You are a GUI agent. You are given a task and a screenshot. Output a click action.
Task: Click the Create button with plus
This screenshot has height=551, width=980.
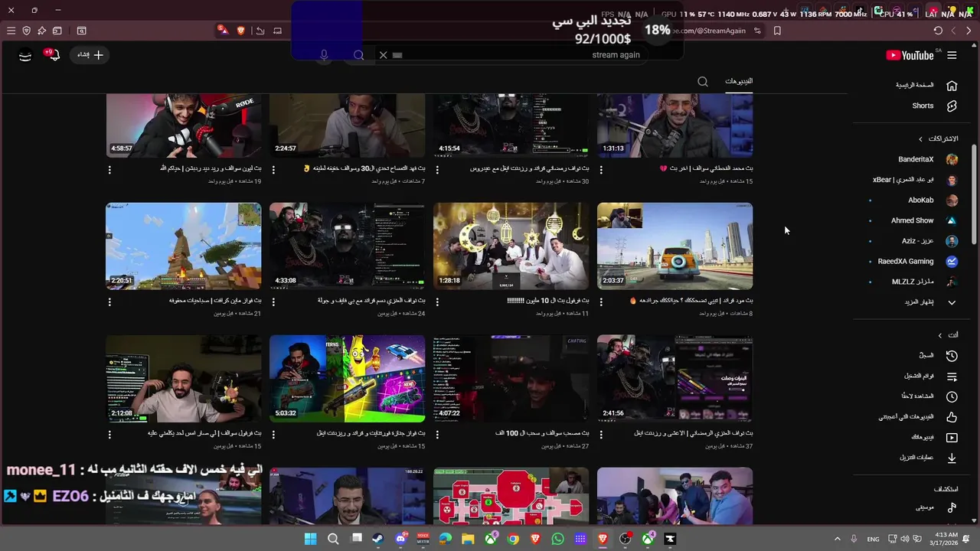(x=90, y=55)
